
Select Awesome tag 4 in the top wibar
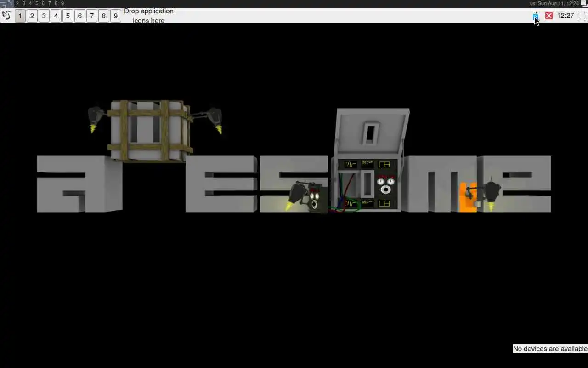click(x=30, y=3)
